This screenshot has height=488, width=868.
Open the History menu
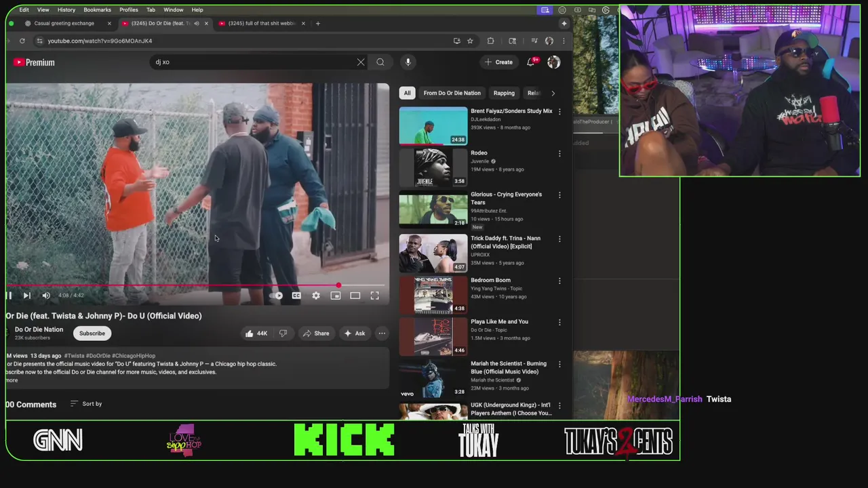point(66,9)
